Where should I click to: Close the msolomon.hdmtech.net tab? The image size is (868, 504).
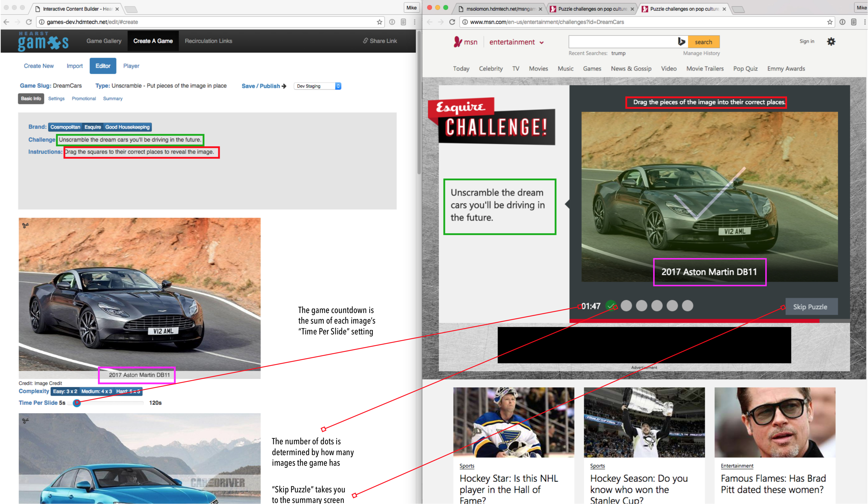540,9
